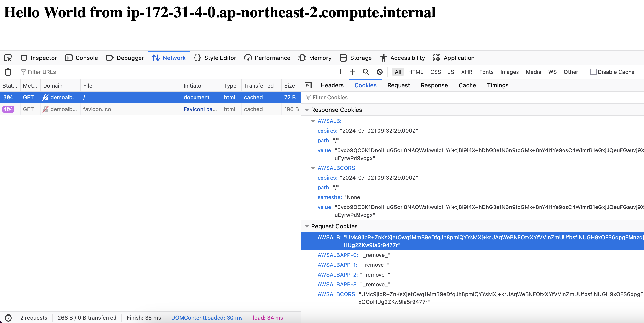Viewport: 644px width, 323px height.
Task: Open request blocking icon
Action: (379, 72)
